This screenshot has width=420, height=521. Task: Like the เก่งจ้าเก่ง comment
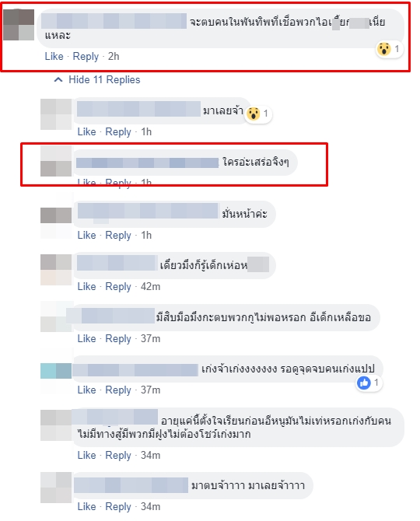(x=86, y=390)
